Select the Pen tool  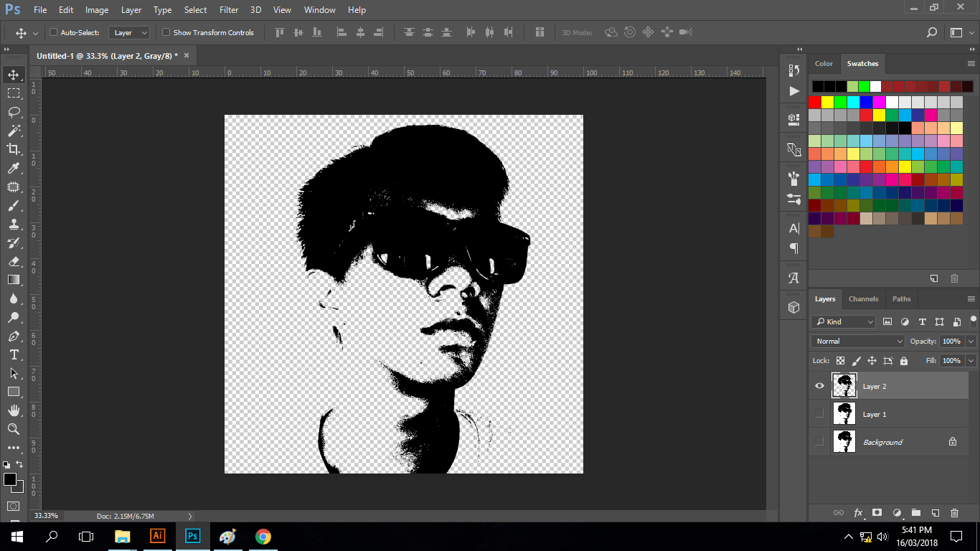point(14,336)
